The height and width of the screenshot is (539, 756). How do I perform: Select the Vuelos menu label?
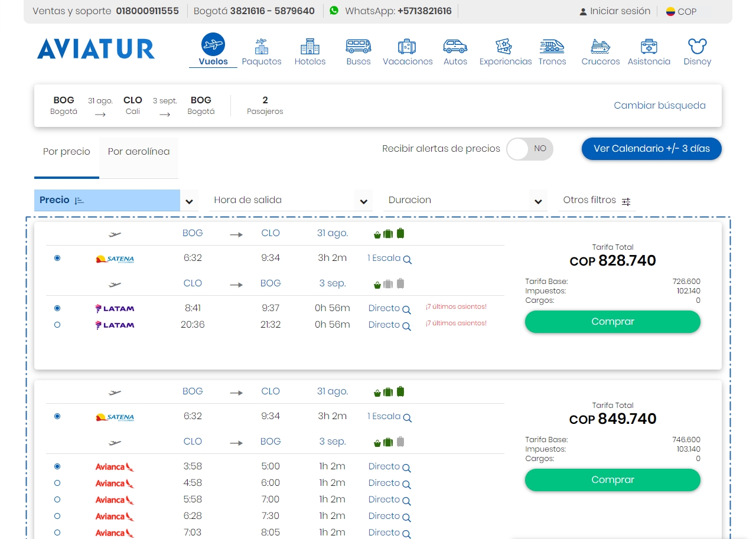coord(213,61)
